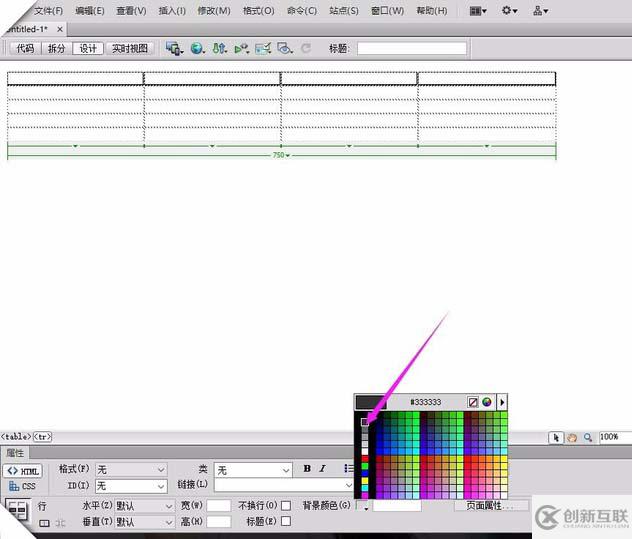Viewport: 632px width, 539px height.
Task: Click the 页面属性 page properties button
Action: (491, 506)
